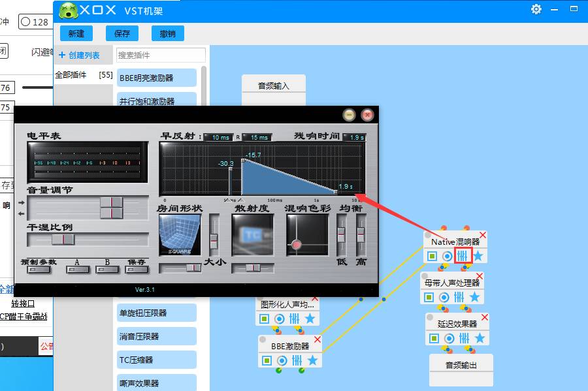Image resolution: width=588 pixels, height=391 pixels.
Task: Delete the BBE激励器 node with X
Action: (318, 339)
